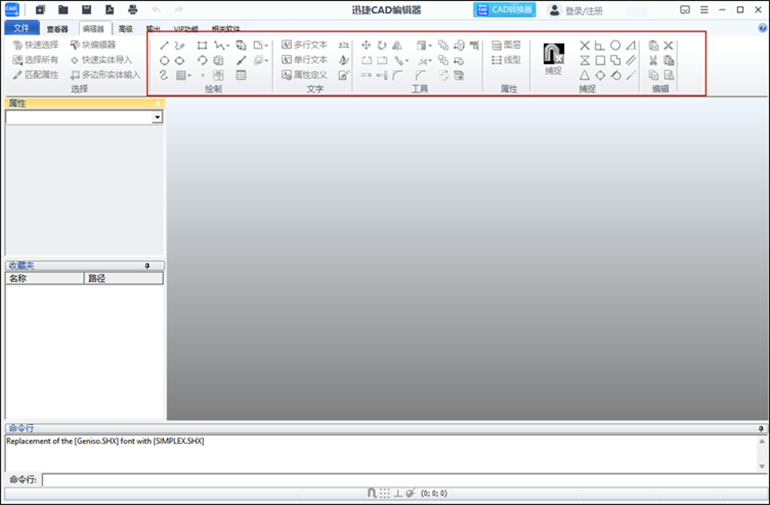Insert a table from the draw group

click(241, 75)
